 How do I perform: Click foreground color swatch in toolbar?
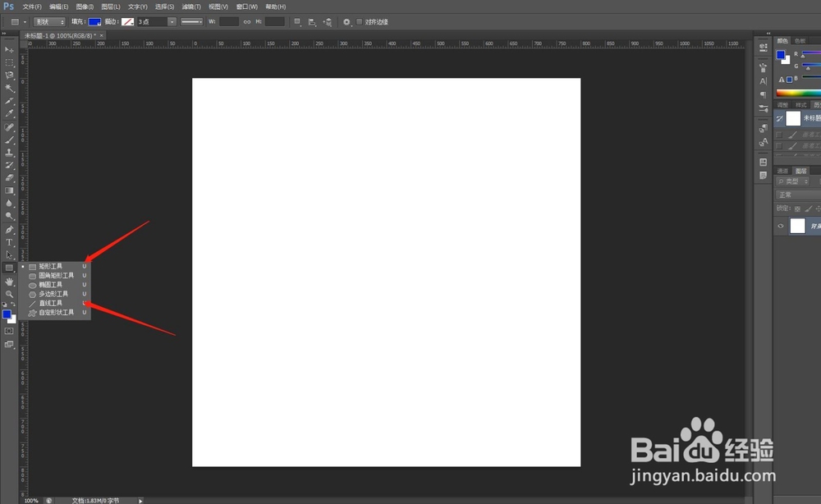point(7,314)
